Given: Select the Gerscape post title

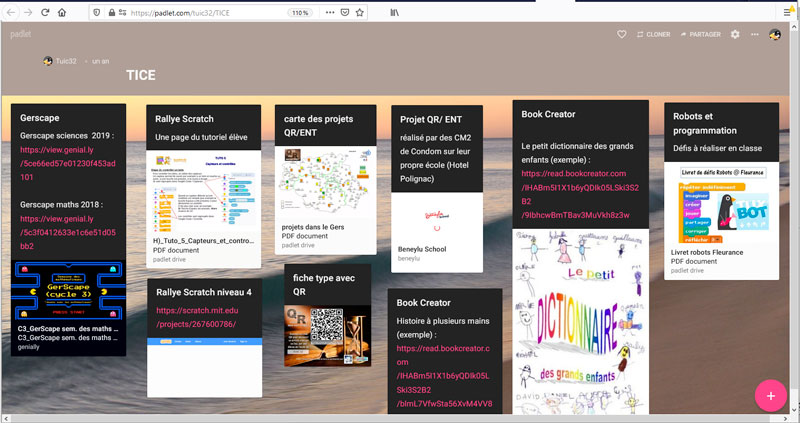Looking at the screenshot, I should [40, 118].
